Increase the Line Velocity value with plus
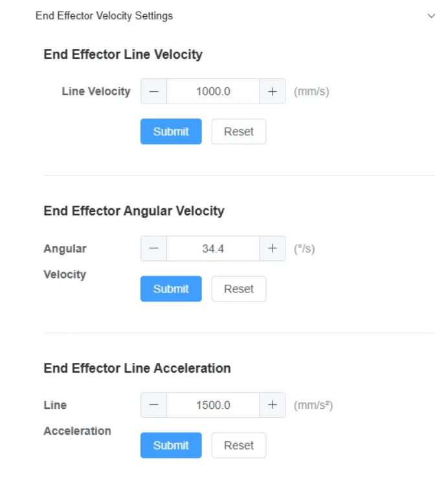448x480 pixels. (273, 91)
